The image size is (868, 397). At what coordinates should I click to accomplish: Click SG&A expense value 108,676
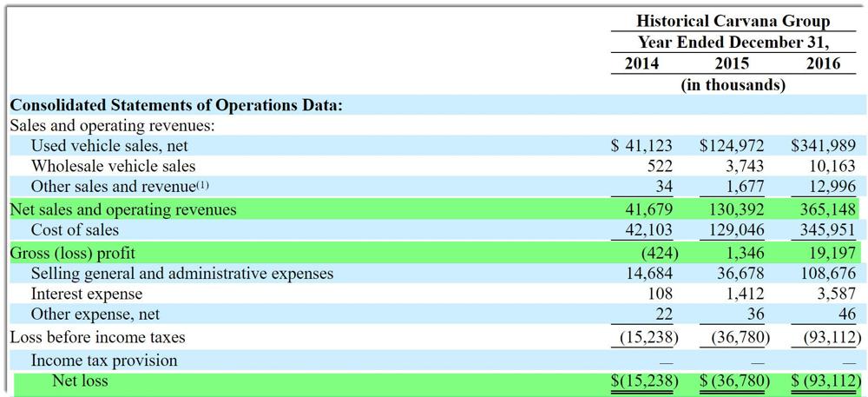pos(826,273)
